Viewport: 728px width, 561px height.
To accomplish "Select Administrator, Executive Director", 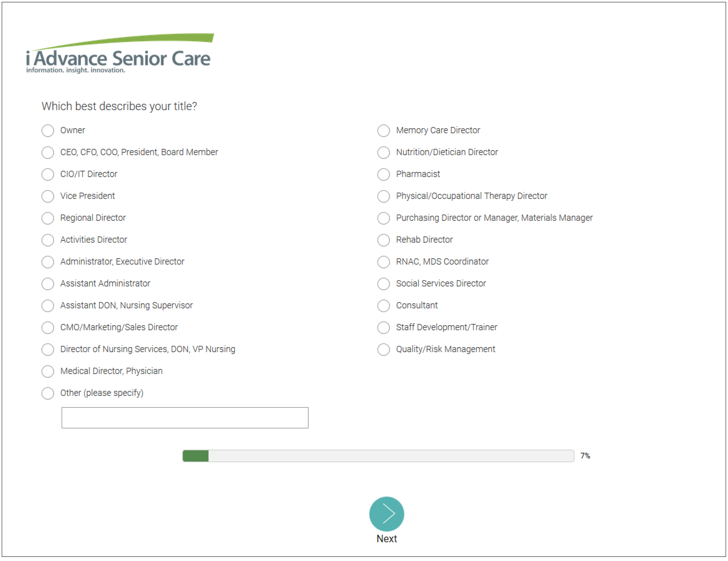I will (48, 262).
